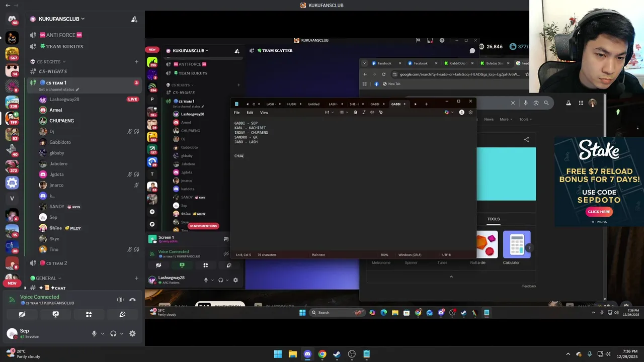Viewport: 644px width, 362px height.
Task: Switch to Notepad Untitled tab
Action: click(x=313, y=104)
